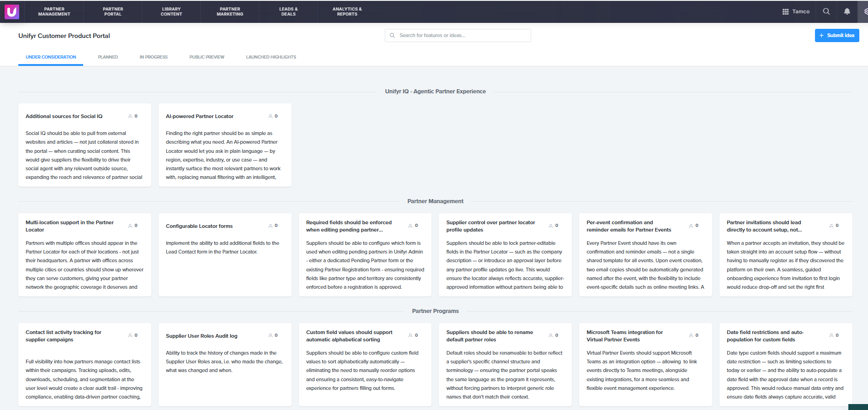868x410 pixels.
Task: Switch to Launched Highlights tab
Action: [x=271, y=57]
